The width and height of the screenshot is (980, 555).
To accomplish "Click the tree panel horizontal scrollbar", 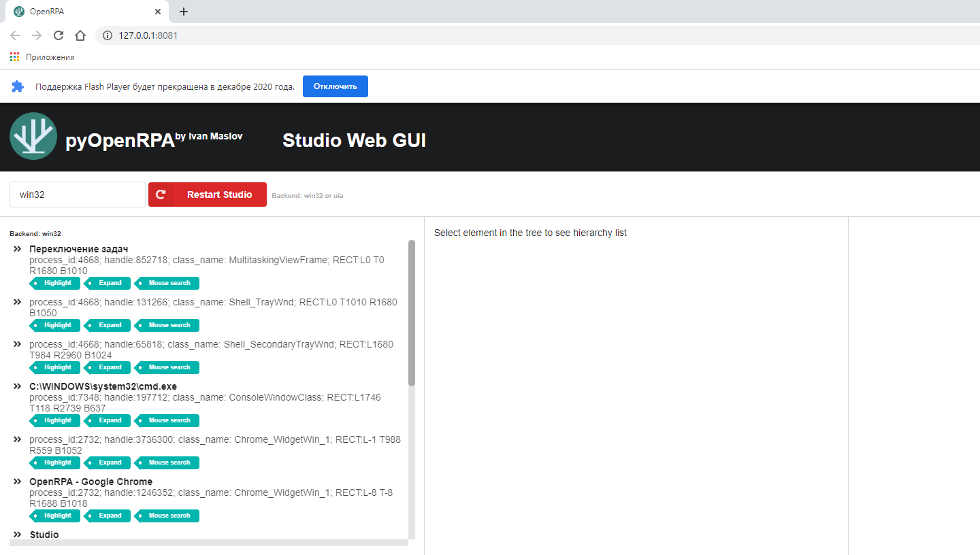I will [209, 543].
